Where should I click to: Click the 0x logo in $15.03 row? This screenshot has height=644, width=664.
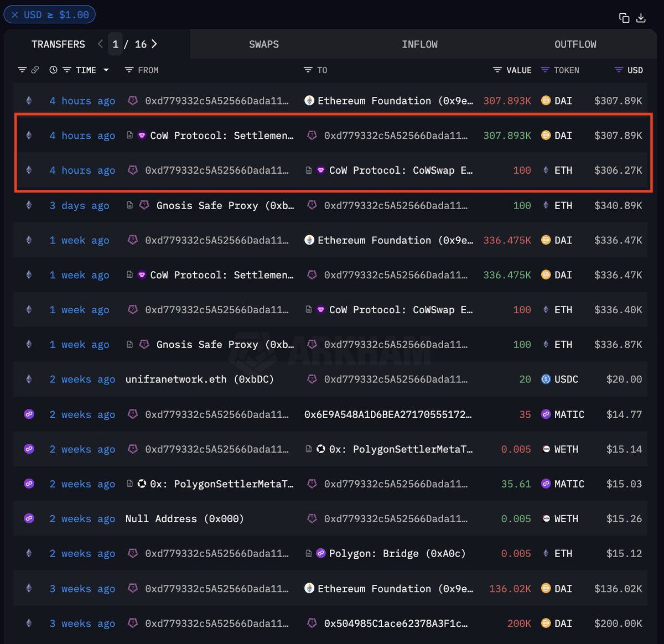tap(142, 484)
